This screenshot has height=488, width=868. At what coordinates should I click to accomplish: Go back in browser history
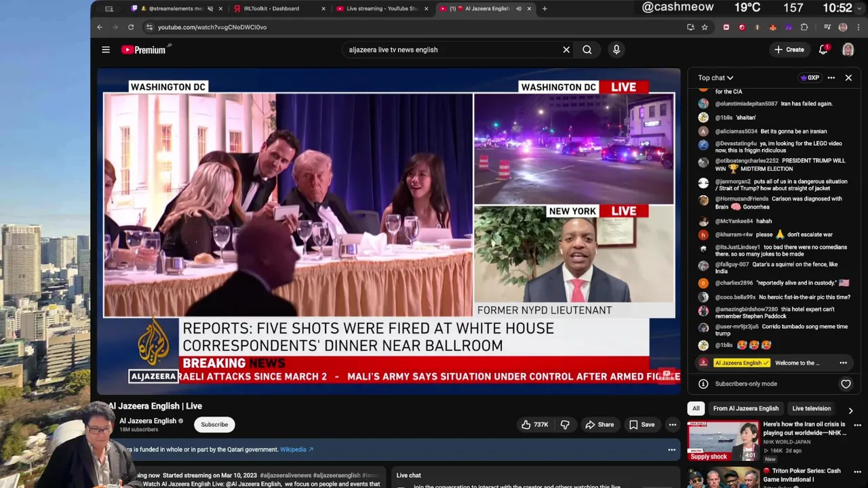pyautogui.click(x=100, y=27)
